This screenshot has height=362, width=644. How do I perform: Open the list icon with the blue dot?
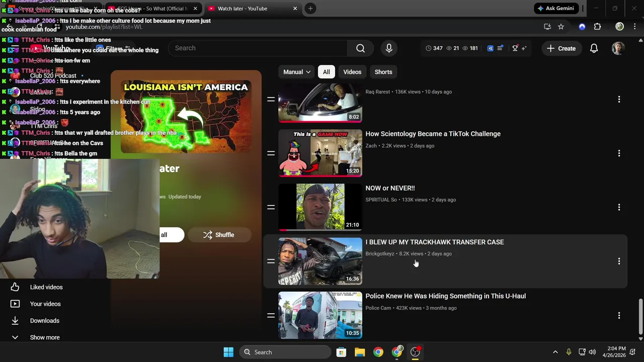[x=500, y=48]
